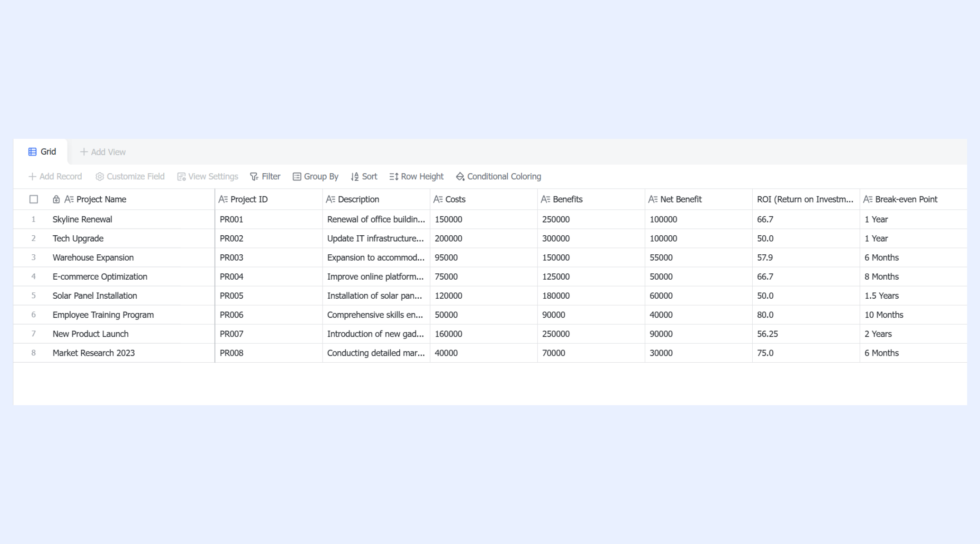This screenshot has height=544, width=980.
Task: Click the Benefits column header
Action: click(591, 199)
